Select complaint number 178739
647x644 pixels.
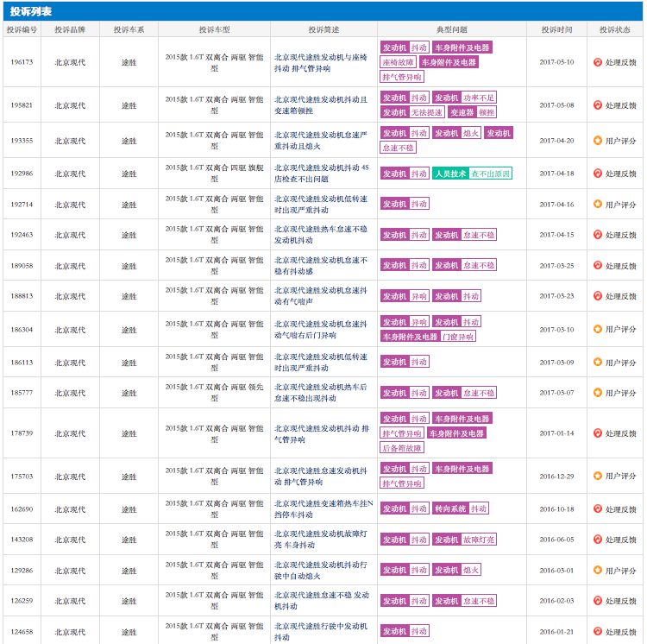coord(22,433)
